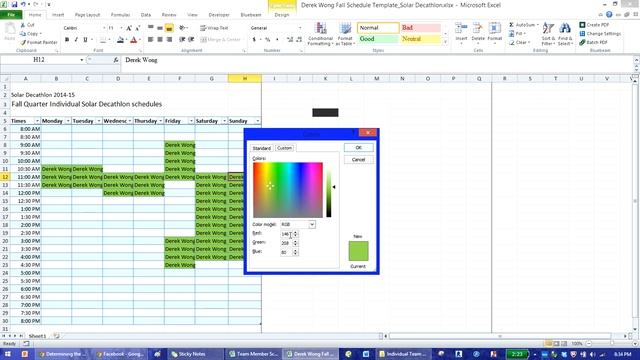Click the luminance slider bar
The image size is (640, 360).
point(329,190)
